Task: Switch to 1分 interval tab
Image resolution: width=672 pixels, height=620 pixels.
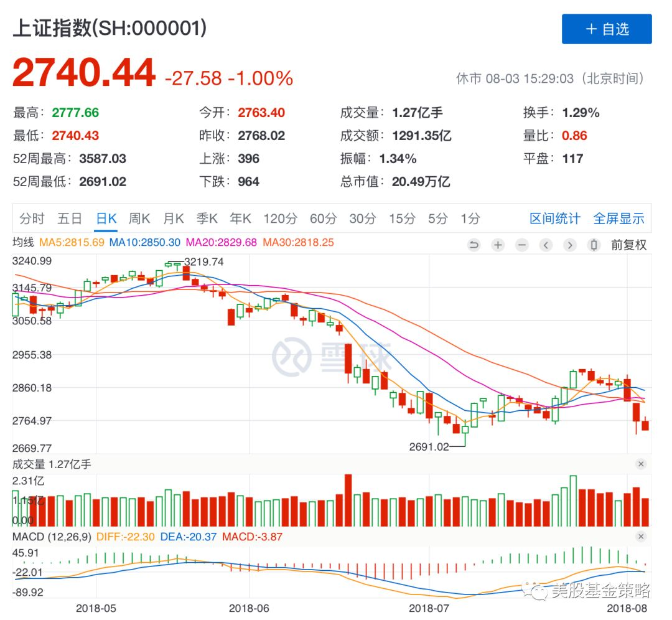Action: coord(470,218)
